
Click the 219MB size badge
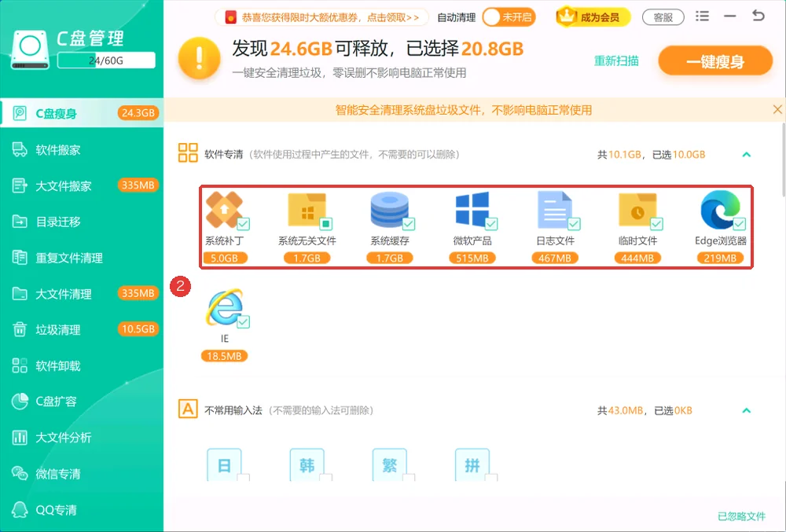(x=720, y=258)
